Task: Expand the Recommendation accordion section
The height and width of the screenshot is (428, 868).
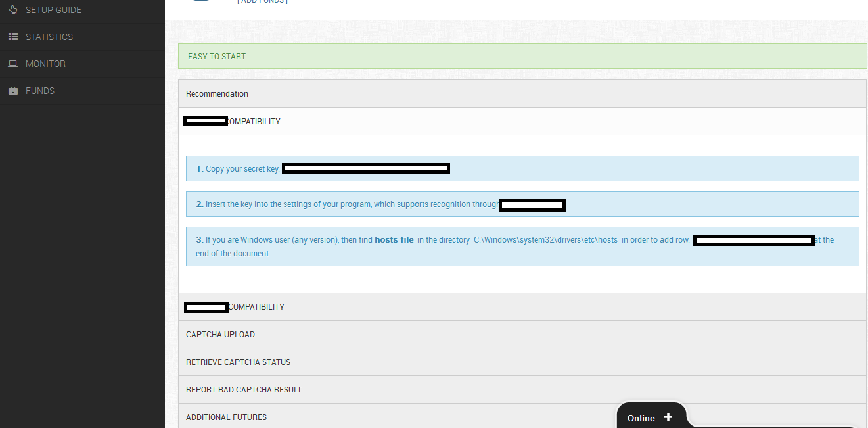Action: (x=522, y=94)
